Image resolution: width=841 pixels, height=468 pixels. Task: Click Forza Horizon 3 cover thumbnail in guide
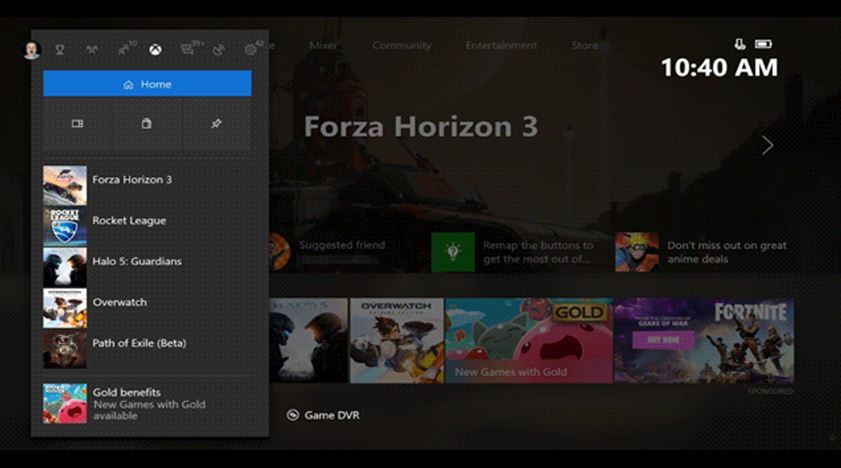click(x=65, y=185)
